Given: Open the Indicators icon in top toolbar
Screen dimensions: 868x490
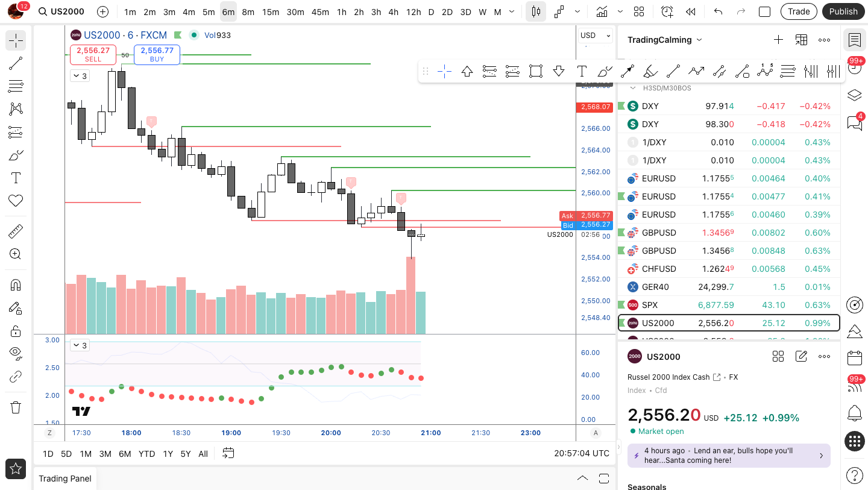Looking at the screenshot, I should coord(602,11).
